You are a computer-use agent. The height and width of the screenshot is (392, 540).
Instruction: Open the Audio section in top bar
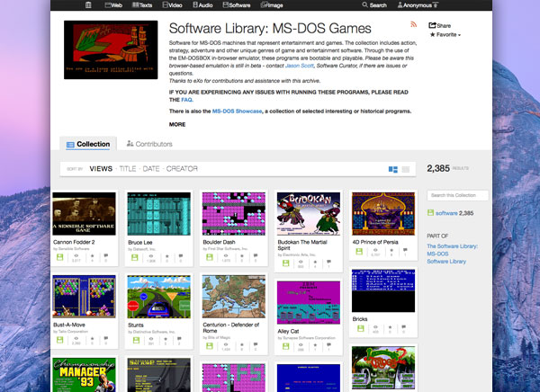point(202,5)
